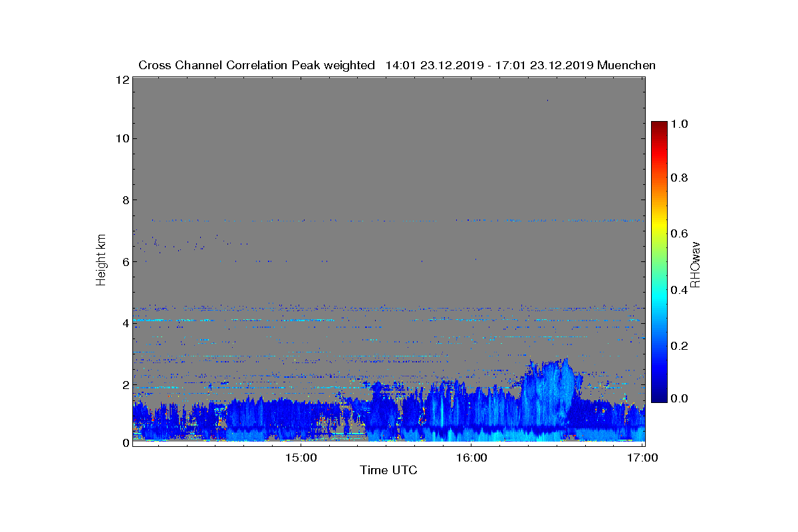Click the plot title 'Cross Channel Correlation Peak weighted'
This screenshot has width=798, height=532.
[257, 65]
